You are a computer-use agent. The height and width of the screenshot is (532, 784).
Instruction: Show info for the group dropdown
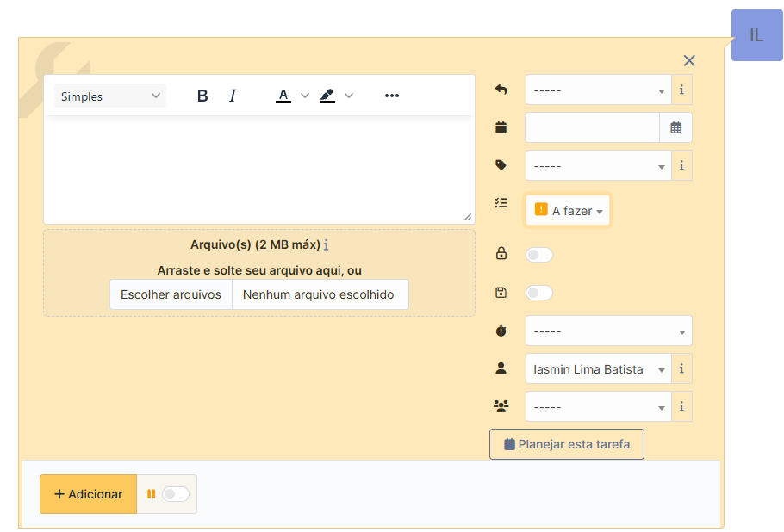(681, 406)
